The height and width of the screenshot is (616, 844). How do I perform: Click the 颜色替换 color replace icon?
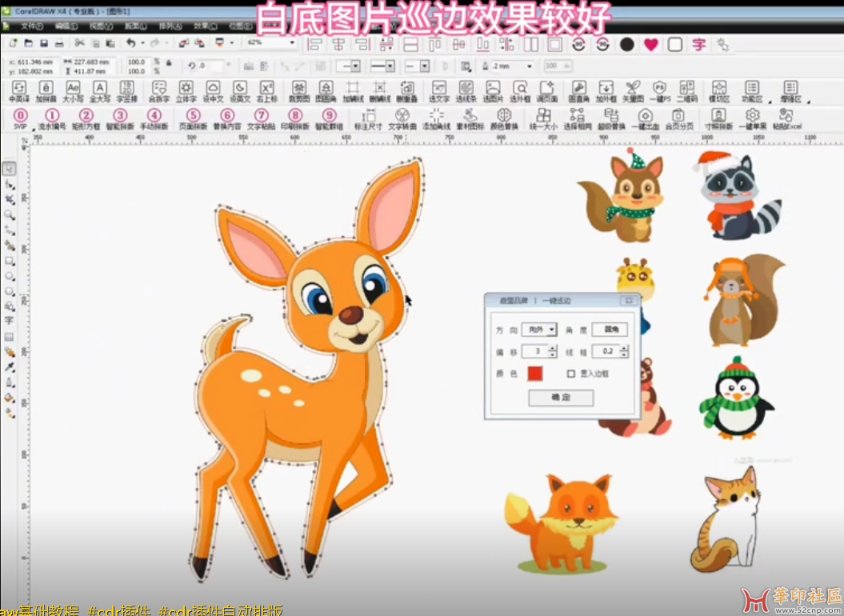(x=504, y=119)
